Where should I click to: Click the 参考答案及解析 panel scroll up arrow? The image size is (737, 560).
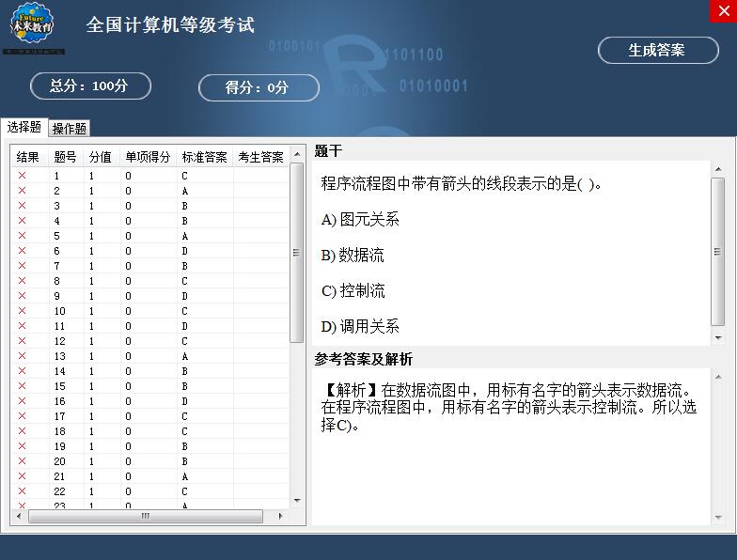point(718,377)
